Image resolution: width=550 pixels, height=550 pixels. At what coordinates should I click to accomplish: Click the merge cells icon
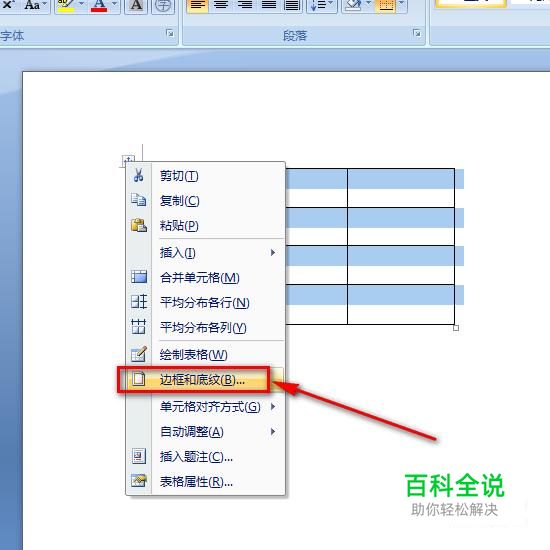point(139,277)
